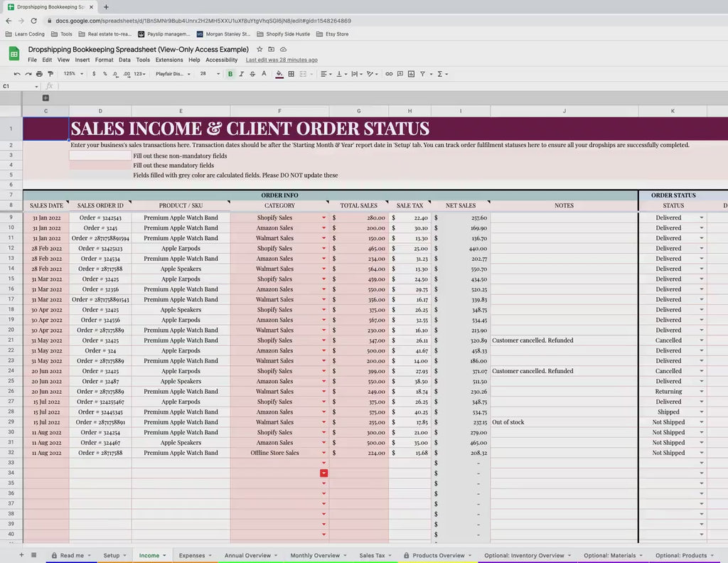Image resolution: width=728 pixels, height=563 pixels.
Task: Toggle bold formatting
Action: coord(230,74)
